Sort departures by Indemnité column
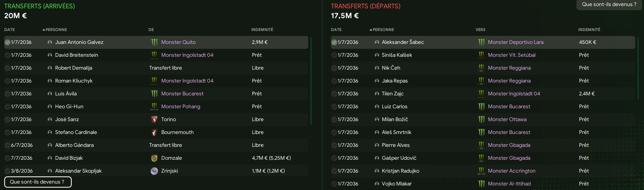644x190 pixels. click(589, 30)
